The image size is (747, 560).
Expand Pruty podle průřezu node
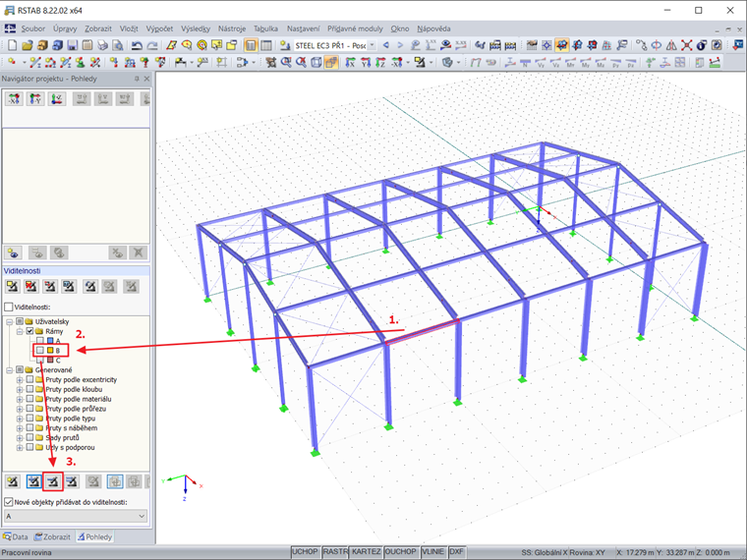pos(20,409)
